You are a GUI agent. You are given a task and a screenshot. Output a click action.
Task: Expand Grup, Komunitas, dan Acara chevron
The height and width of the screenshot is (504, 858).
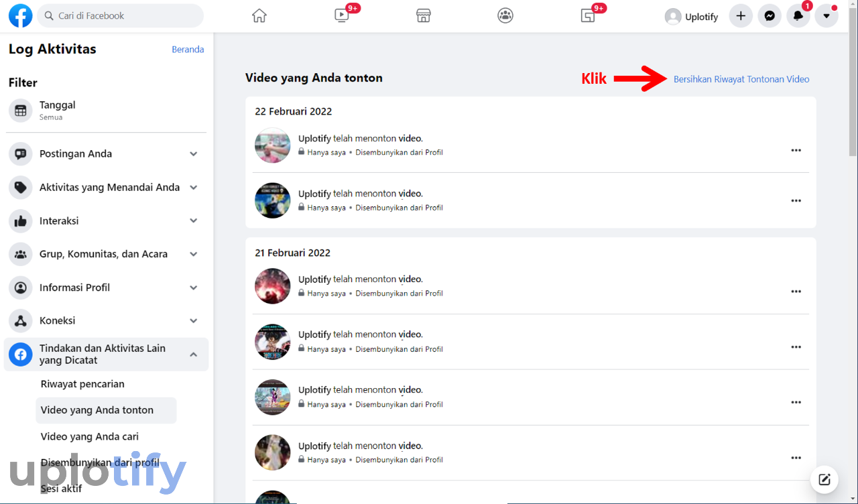click(194, 254)
